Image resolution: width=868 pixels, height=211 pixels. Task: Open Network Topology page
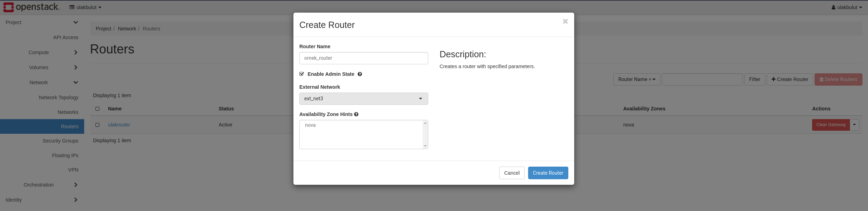pos(58,97)
